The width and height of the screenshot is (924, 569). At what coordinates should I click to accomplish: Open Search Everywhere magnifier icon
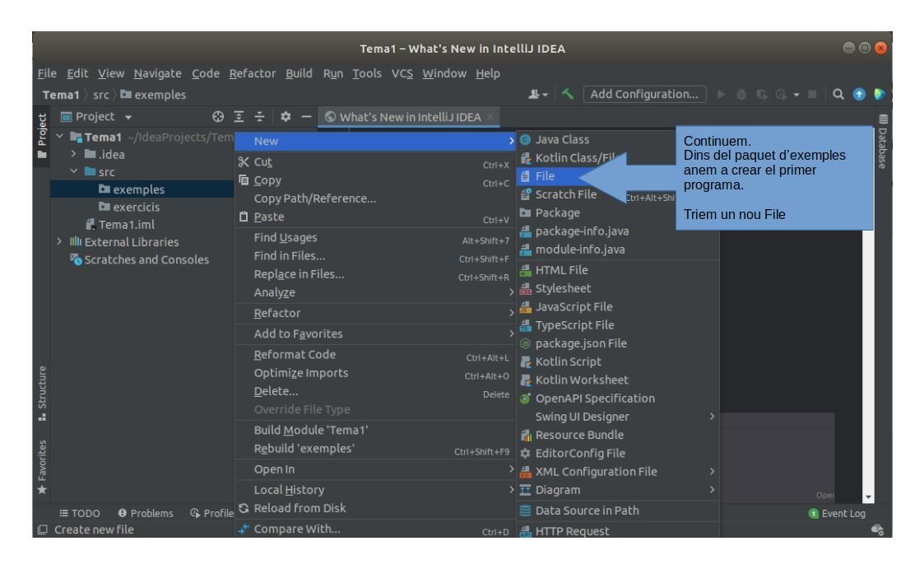(838, 95)
